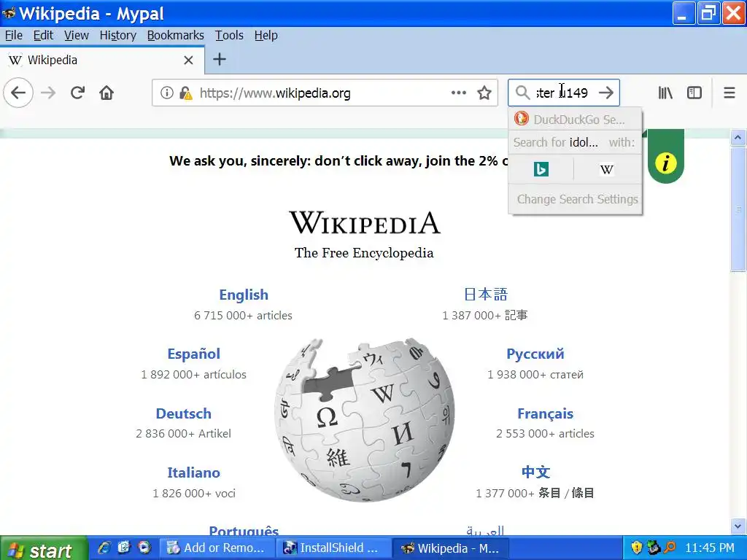
Task: Click the '6 715 000+ articles' text
Action: click(x=243, y=315)
